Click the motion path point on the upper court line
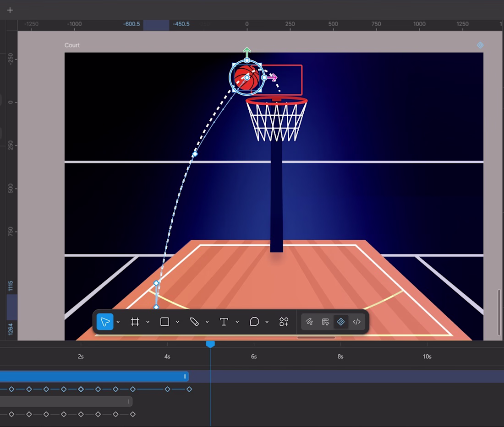The image size is (504, 427). 195,154
